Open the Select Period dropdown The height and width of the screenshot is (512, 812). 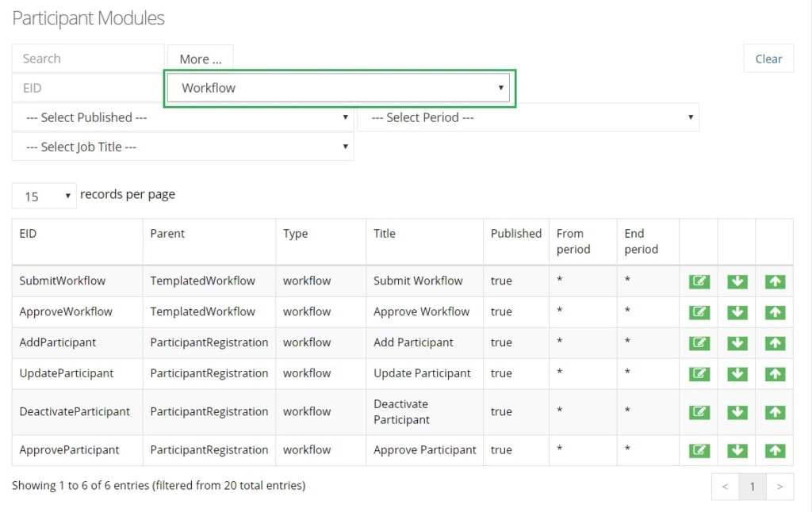point(527,117)
